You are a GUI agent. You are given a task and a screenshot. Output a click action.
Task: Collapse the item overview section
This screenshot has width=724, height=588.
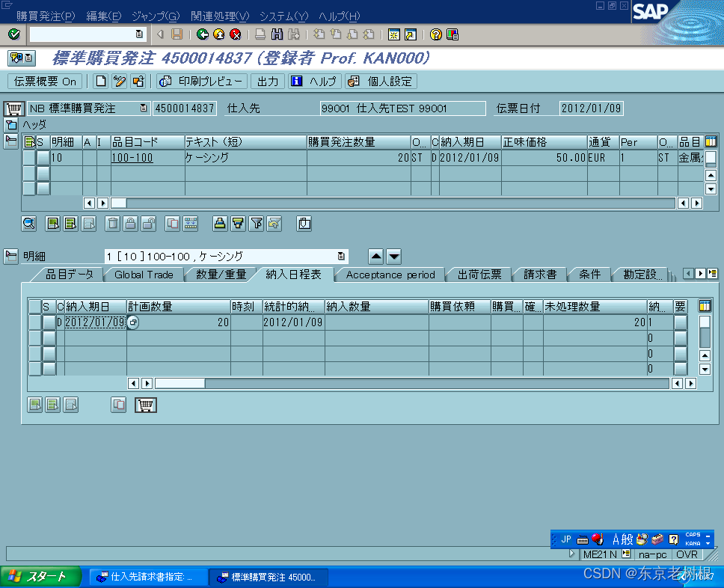tap(11, 141)
